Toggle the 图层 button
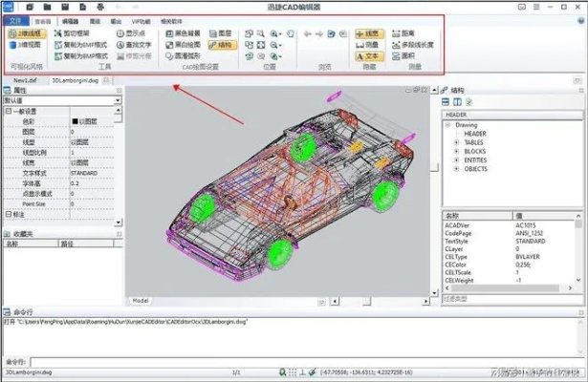The height and width of the screenshot is (382, 588). (221, 33)
